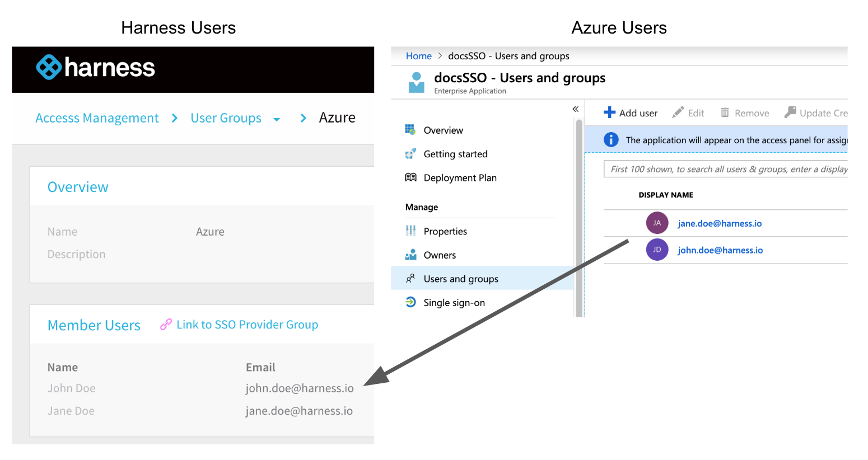Click User Groups breadcrumb link

pyautogui.click(x=226, y=118)
